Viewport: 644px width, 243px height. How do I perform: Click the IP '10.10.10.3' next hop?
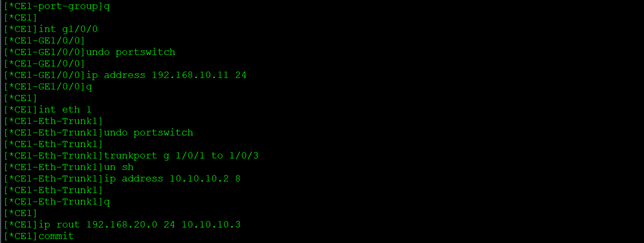tap(211, 225)
